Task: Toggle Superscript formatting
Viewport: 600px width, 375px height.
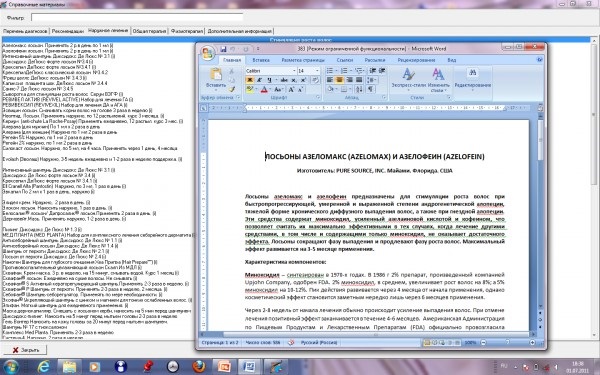Action: (303, 80)
